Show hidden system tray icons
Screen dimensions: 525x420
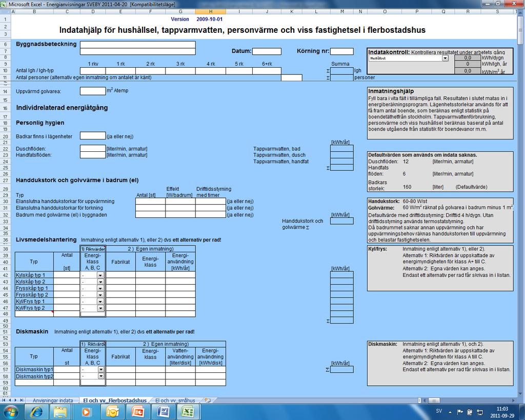(450, 412)
